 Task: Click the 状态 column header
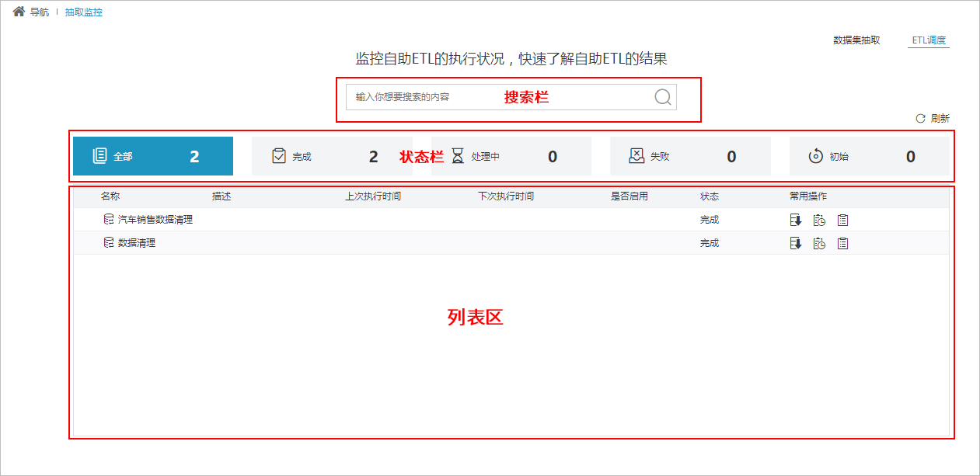pyautogui.click(x=710, y=196)
